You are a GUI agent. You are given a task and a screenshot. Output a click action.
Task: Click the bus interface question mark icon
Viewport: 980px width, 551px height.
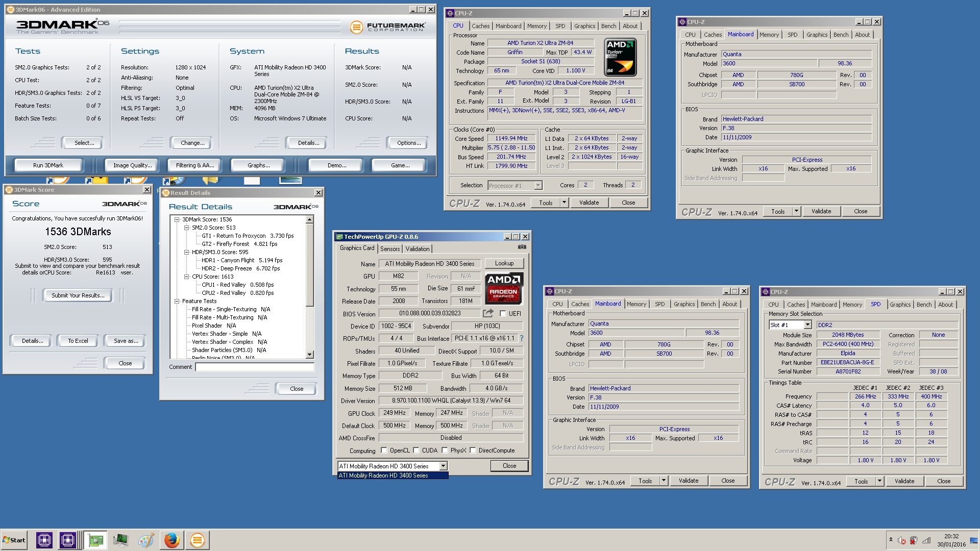pos(521,338)
